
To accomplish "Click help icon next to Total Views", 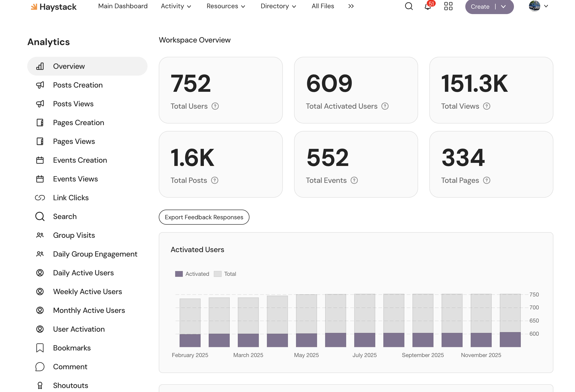I will point(486,106).
